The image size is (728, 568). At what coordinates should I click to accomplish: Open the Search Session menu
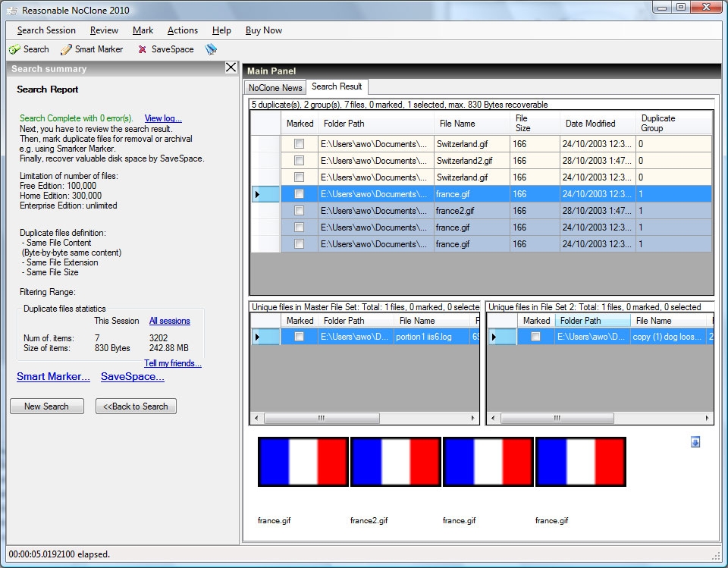tap(46, 30)
